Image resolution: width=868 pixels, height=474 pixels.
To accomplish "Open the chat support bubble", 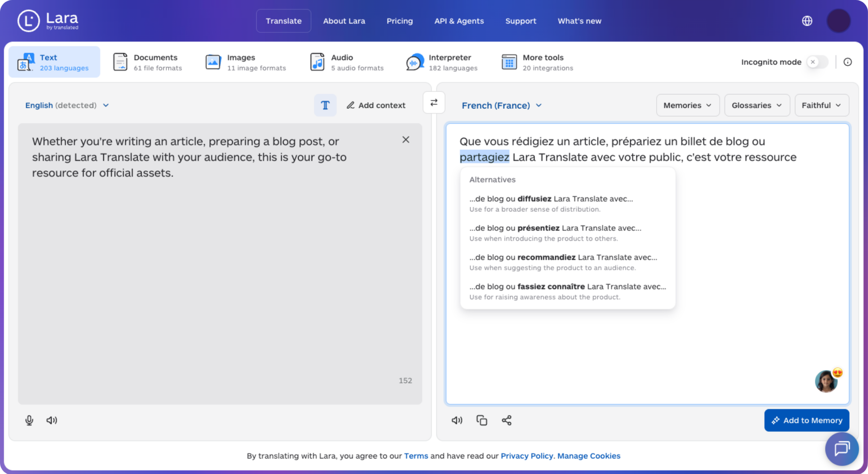I will point(842,449).
